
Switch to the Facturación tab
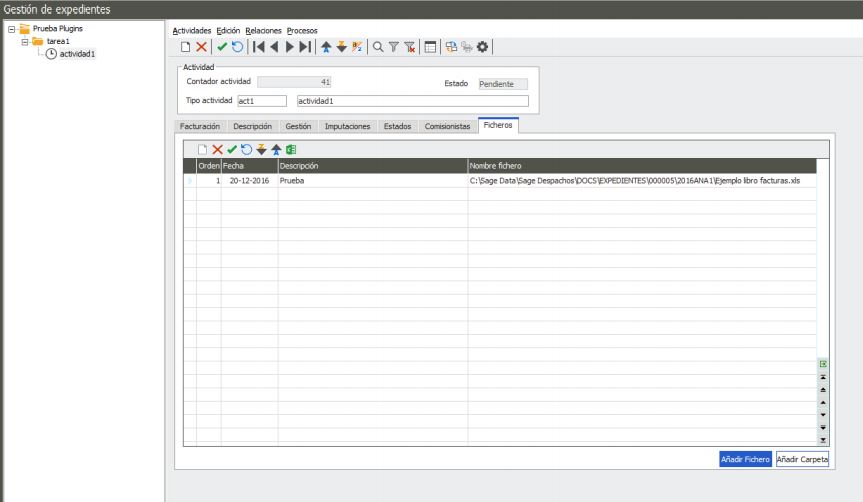(200, 127)
